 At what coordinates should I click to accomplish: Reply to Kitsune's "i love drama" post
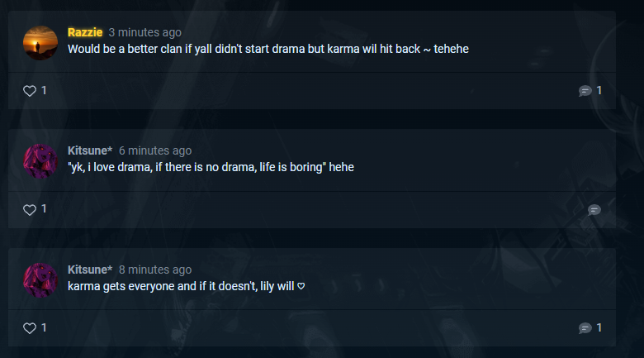click(x=594, y=210)
